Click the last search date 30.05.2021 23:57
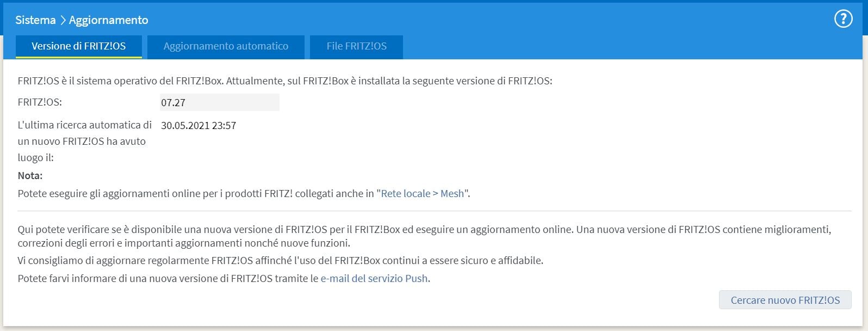868x331 pixels. [x=199, y=126]
